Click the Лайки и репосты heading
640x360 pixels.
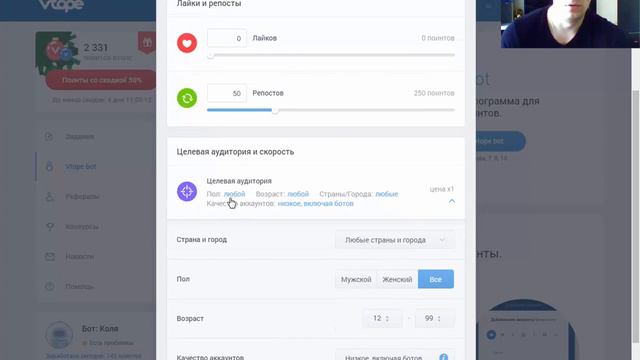click(209, 4)
